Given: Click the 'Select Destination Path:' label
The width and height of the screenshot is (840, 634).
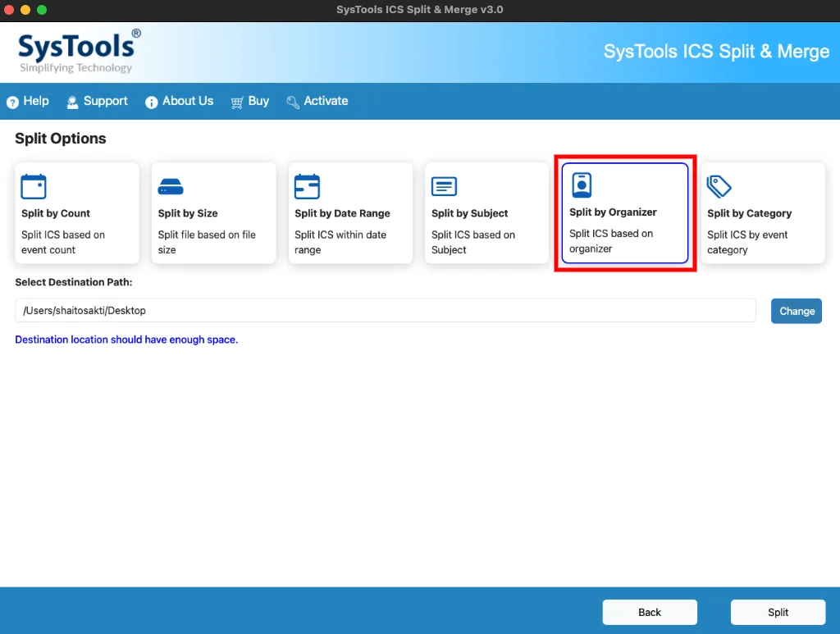Looking at the screenshot, I should coord(73,282).
